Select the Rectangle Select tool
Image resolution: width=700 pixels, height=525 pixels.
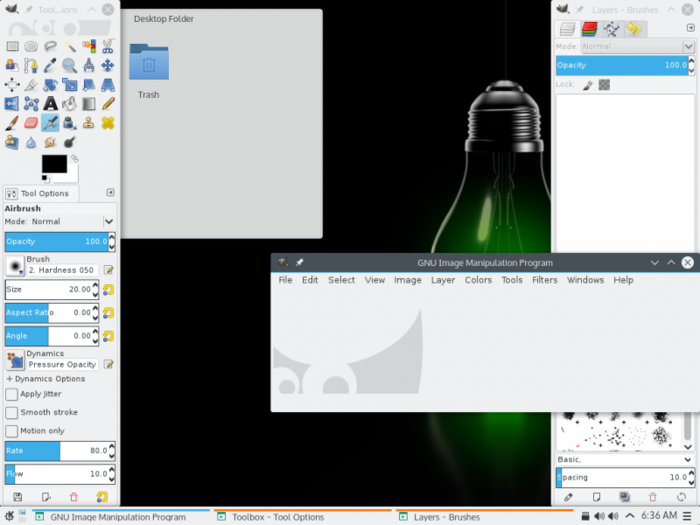(12, 46)
